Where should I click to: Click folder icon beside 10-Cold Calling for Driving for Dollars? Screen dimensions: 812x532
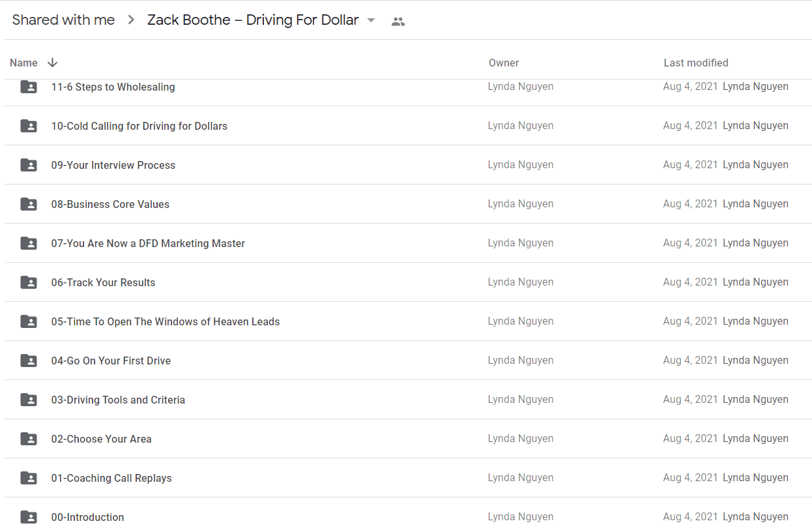click(x=29, y=126)
